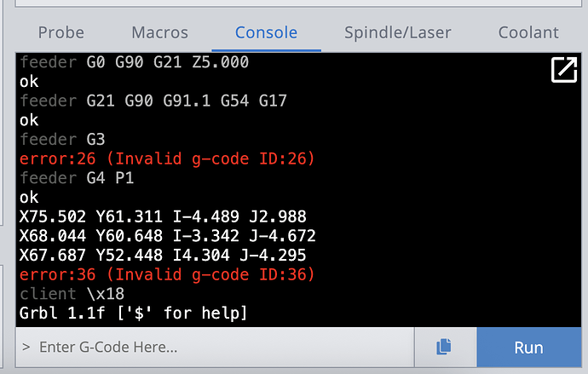
Task: Click the feeder G0 G90 G21 Z5.000 line
Action: [134, 62]
